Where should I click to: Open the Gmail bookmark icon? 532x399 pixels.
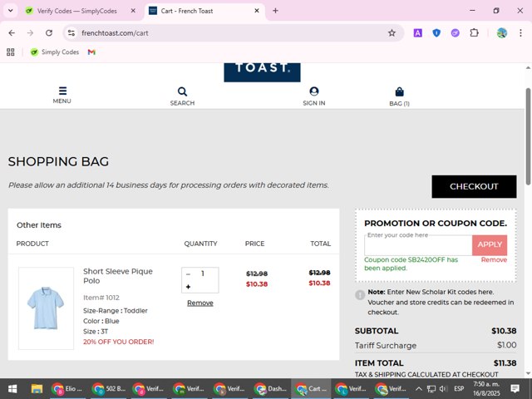pyautogui.click(x=91, y=52)
